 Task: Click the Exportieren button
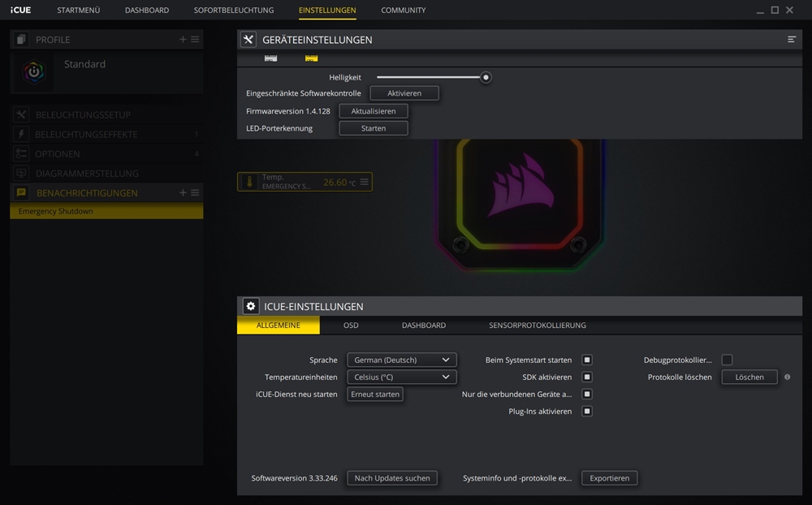[x=610, y=478]
